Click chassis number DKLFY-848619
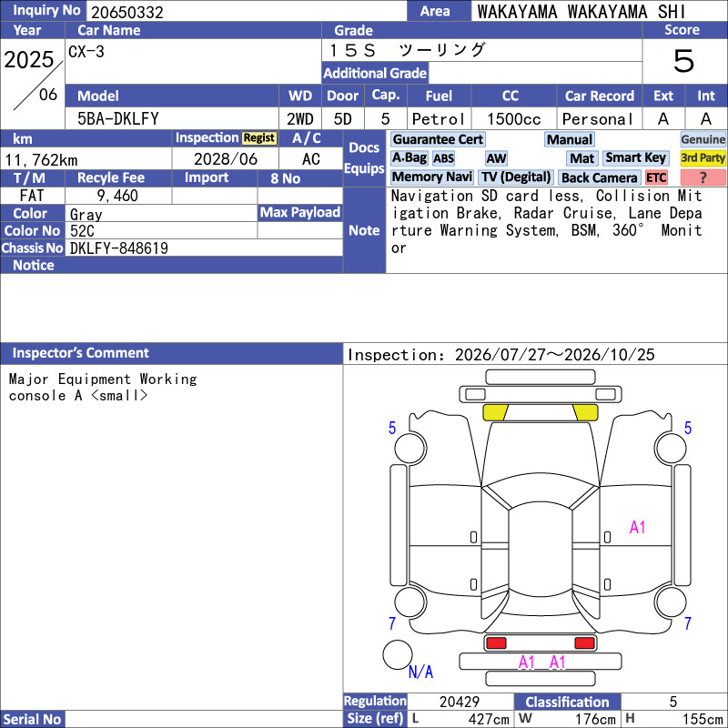Screen dimensions: 728x728 tap(119, 248)
